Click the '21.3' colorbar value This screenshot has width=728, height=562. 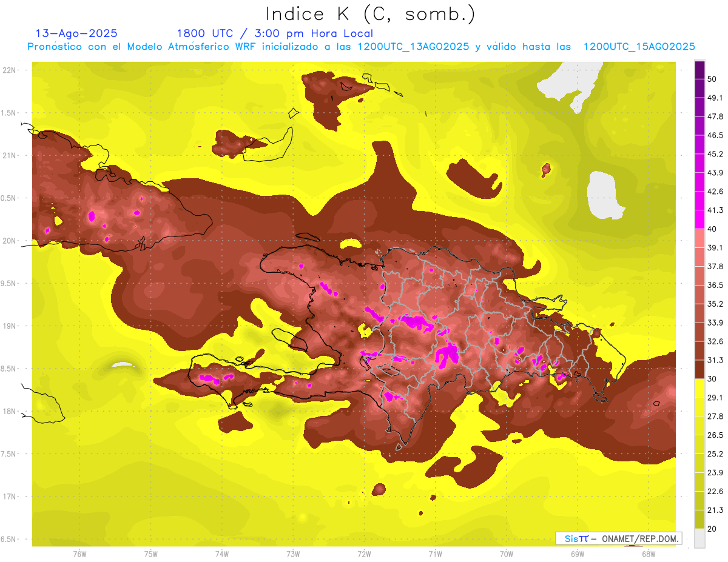coord(715,510)
